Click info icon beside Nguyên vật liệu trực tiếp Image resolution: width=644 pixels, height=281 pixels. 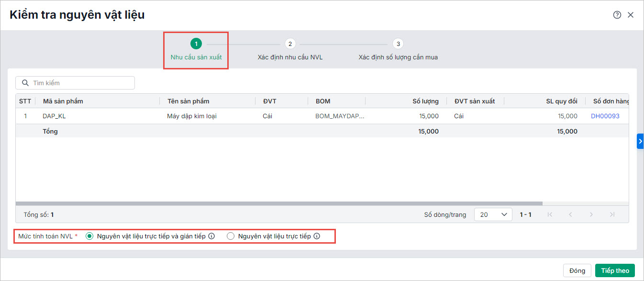pyautogui.click(x=317, y=236)
